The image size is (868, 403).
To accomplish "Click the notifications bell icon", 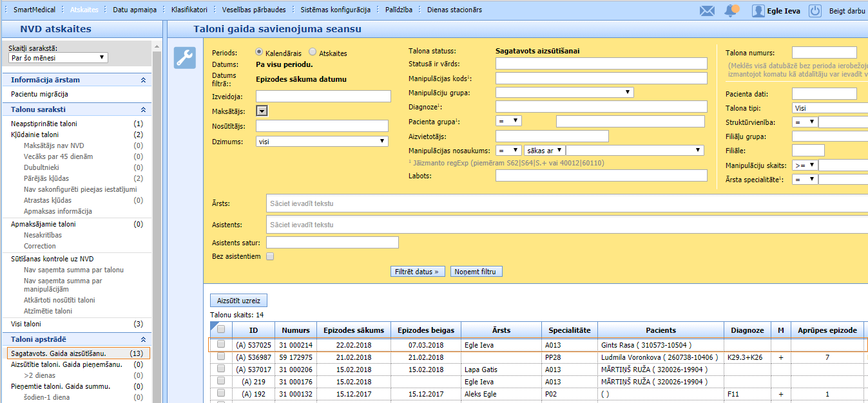I will click(731, 11).
